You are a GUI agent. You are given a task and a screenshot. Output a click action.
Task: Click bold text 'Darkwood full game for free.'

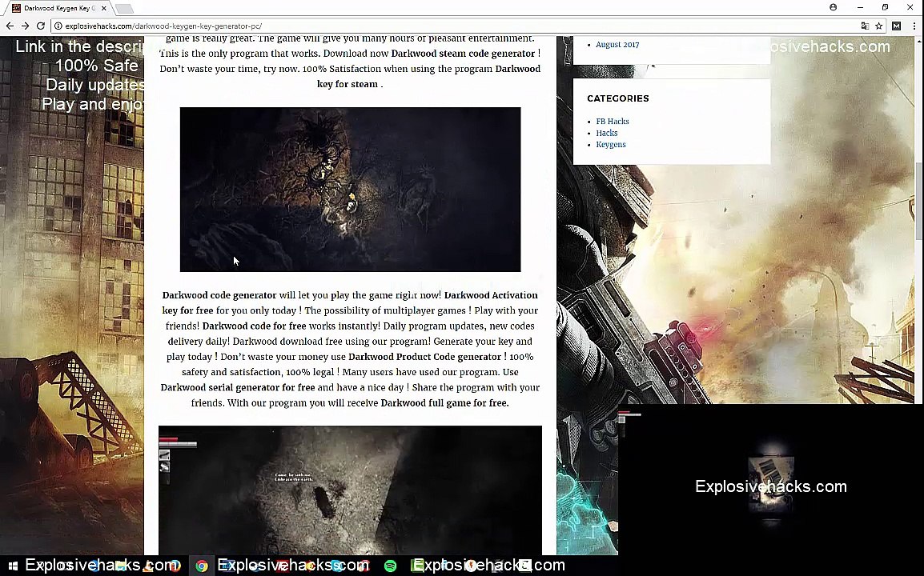[x=444, y=403]
